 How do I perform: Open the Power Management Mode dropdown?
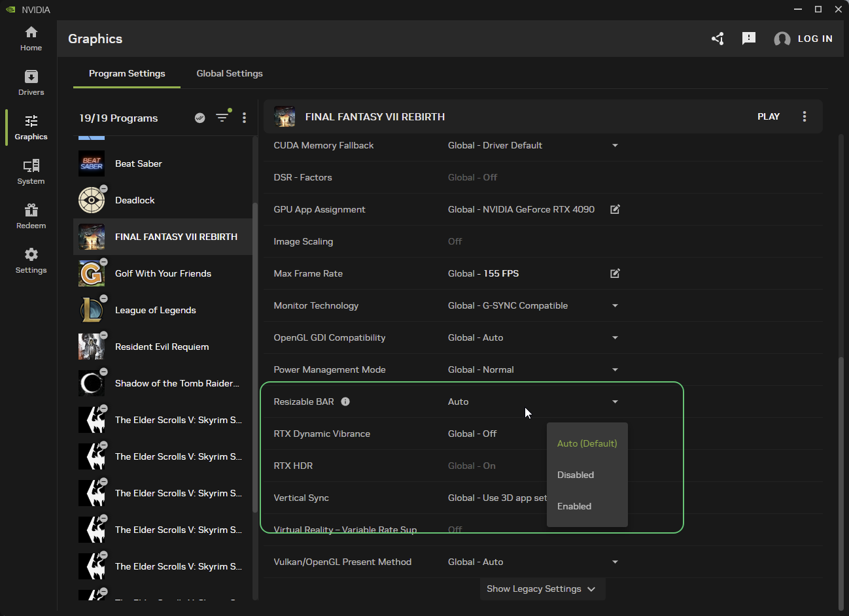[x=615, y=369]
